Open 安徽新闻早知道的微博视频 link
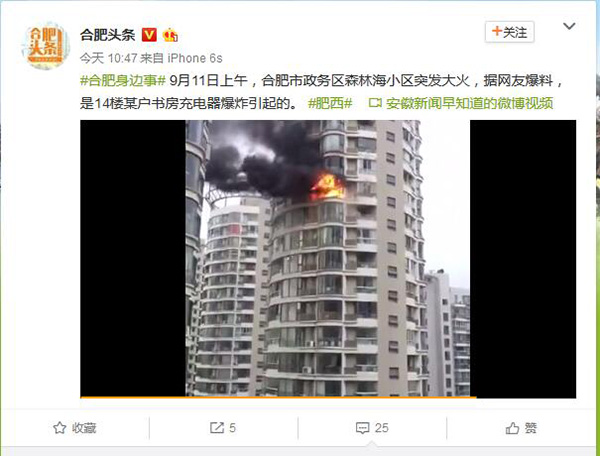 (470, 103)
